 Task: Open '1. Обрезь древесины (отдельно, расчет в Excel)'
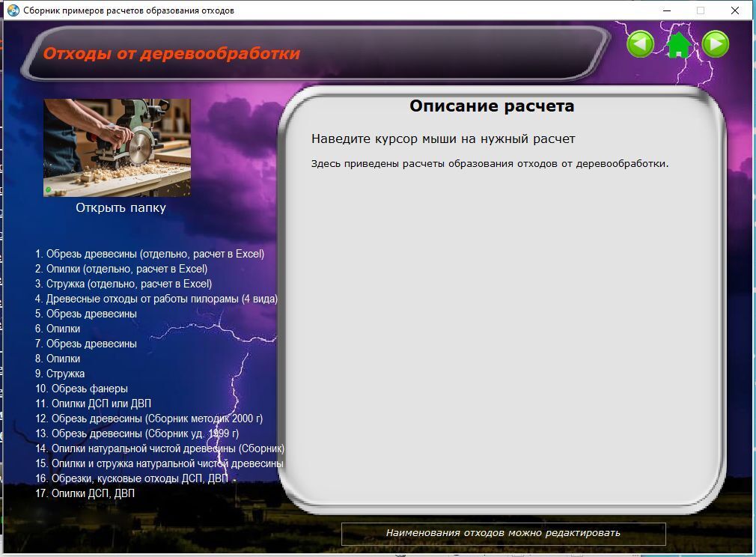tap(150, 254)
